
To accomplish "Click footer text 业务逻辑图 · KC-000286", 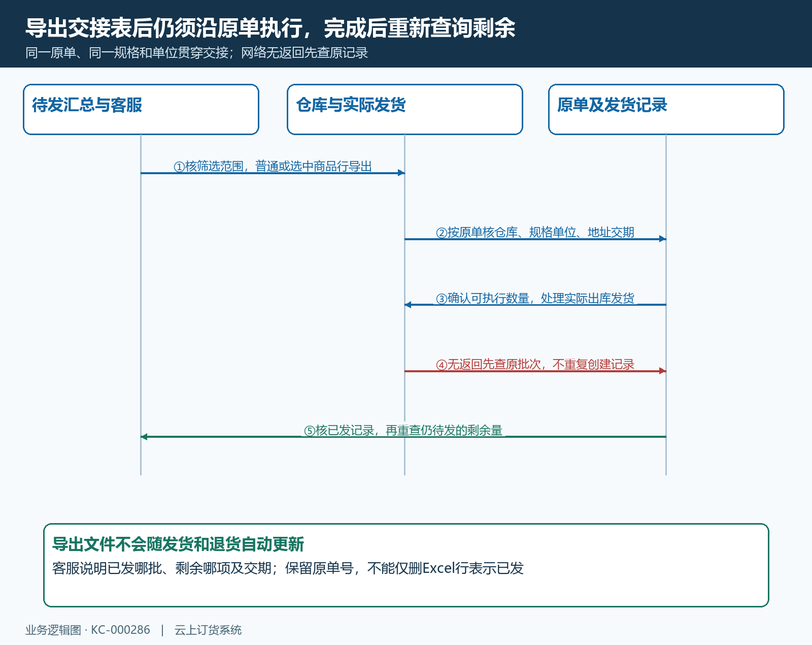I will (88, 630).
